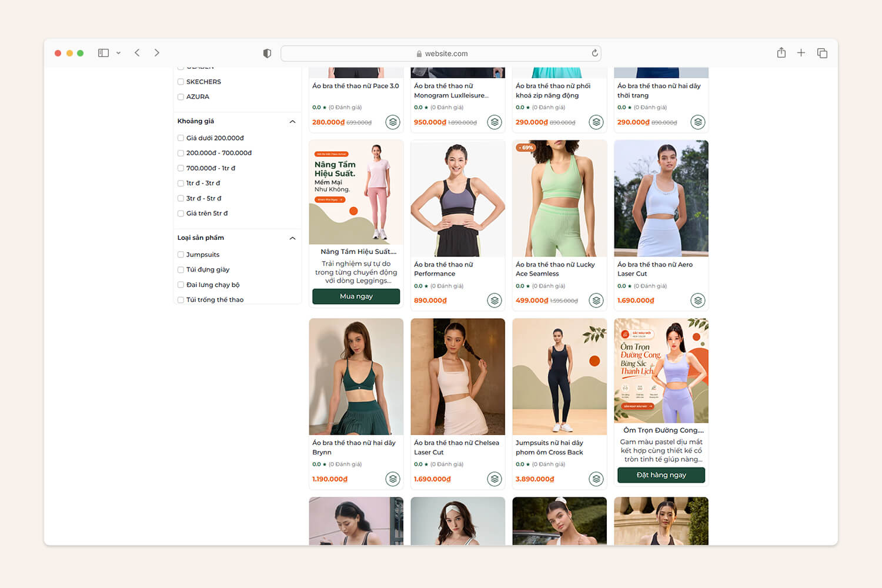Click the 499.000đ price on Lucky Ace Seamless
882x588 pixels.
pos(532,300)
